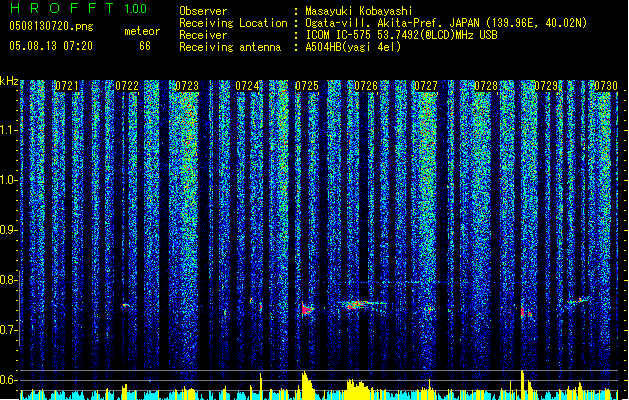Click the yellow level spike under 0729
Viewport: 629px width, 400px height.
[x=523, y=385]
